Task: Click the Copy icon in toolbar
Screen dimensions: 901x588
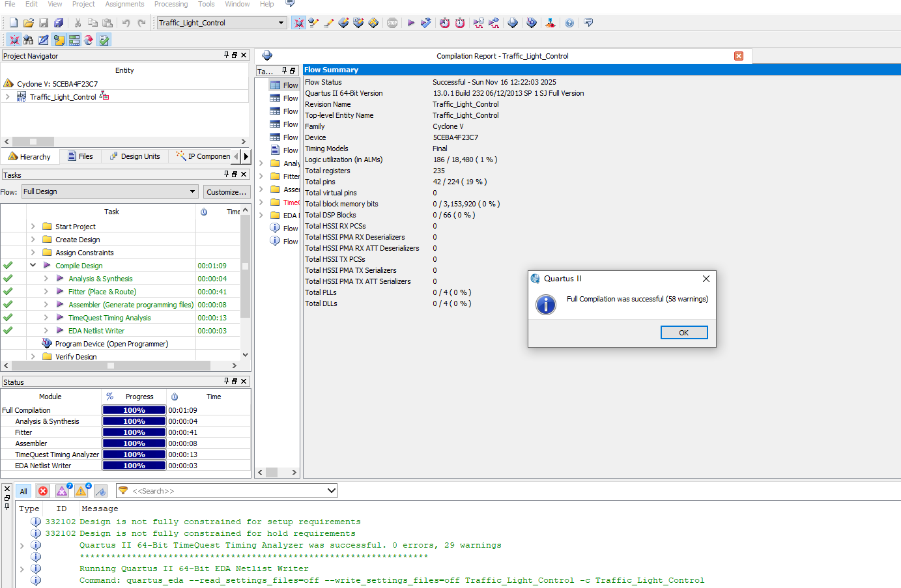Action: click(93, 23)
